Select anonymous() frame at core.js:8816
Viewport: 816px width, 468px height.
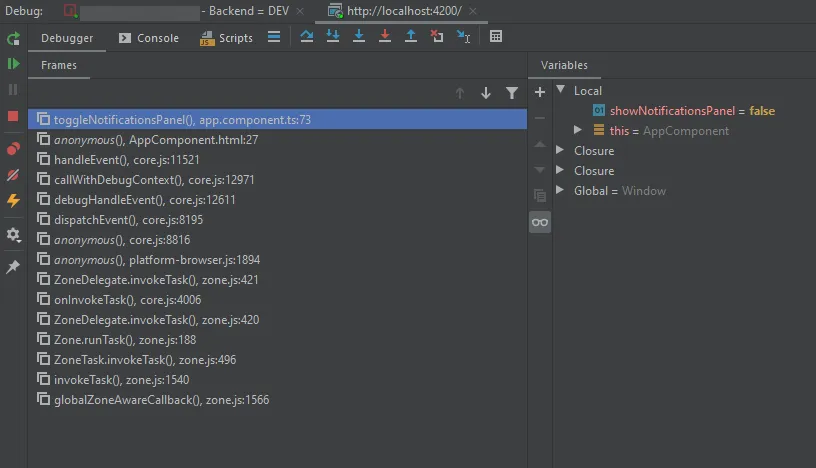(x=277, y=239)
